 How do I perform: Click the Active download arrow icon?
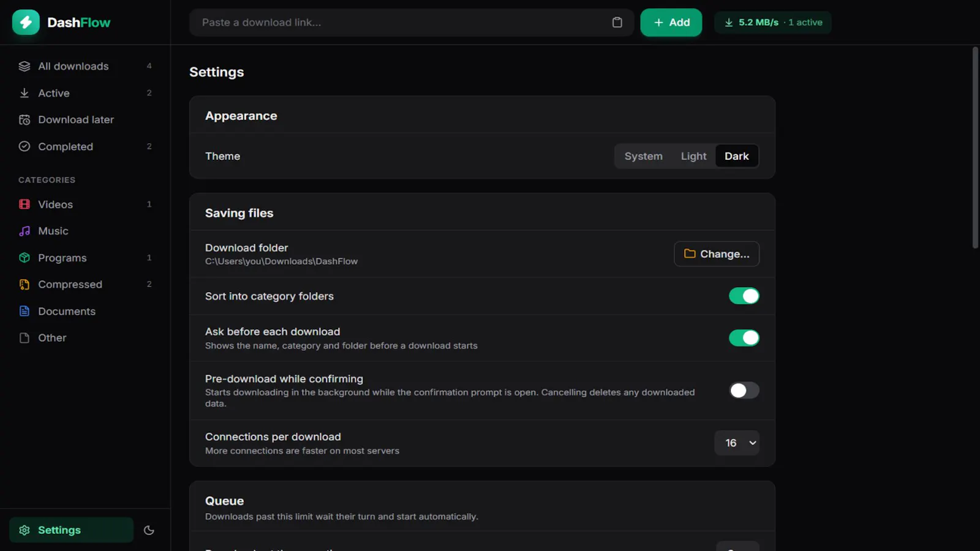coord(24,93)
